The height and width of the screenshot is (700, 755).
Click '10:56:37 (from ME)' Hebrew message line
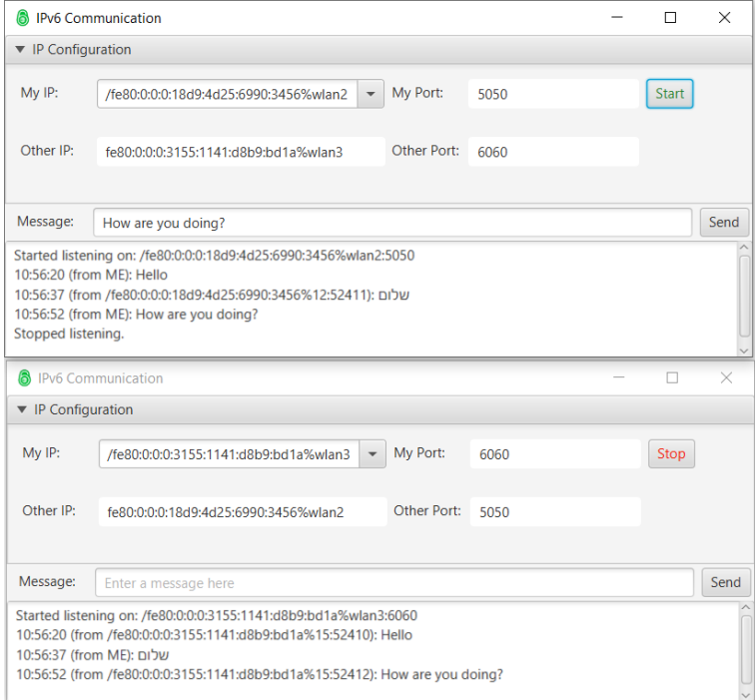click(93, 655)
